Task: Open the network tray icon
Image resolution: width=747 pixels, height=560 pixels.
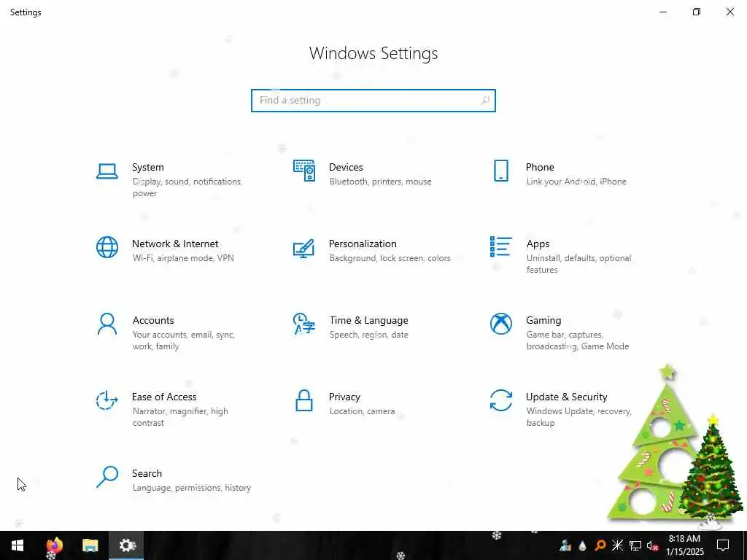Action: point(635,545)
